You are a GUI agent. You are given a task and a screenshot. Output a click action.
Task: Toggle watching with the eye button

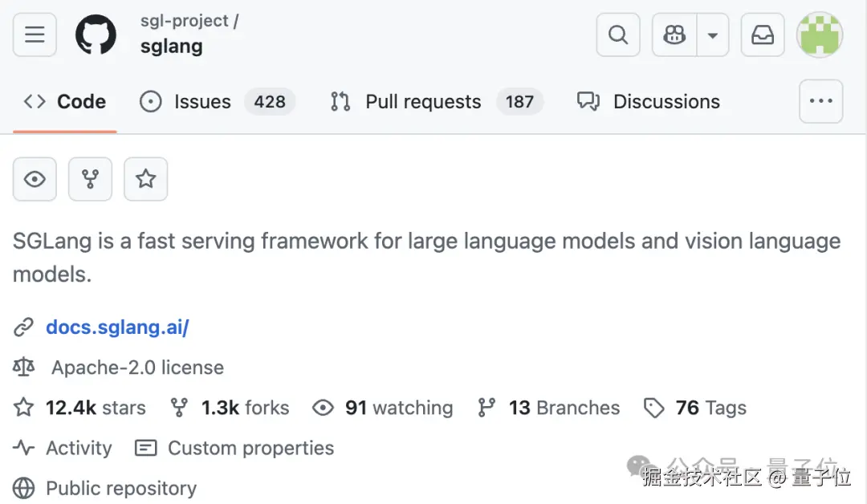coord(35,179)
